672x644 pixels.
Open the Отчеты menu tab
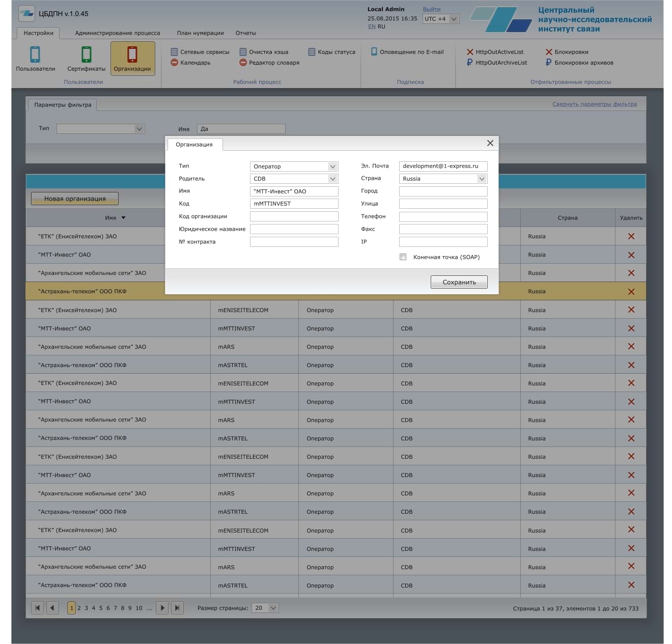tap(245, 33)
